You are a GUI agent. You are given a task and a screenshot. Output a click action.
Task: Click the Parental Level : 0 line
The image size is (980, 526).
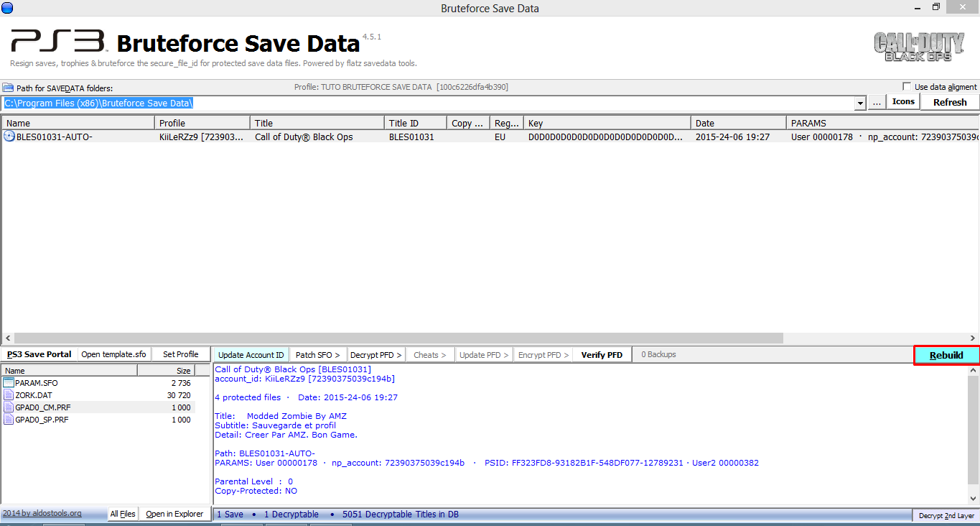pyautogui.click(x=253, y=481)
